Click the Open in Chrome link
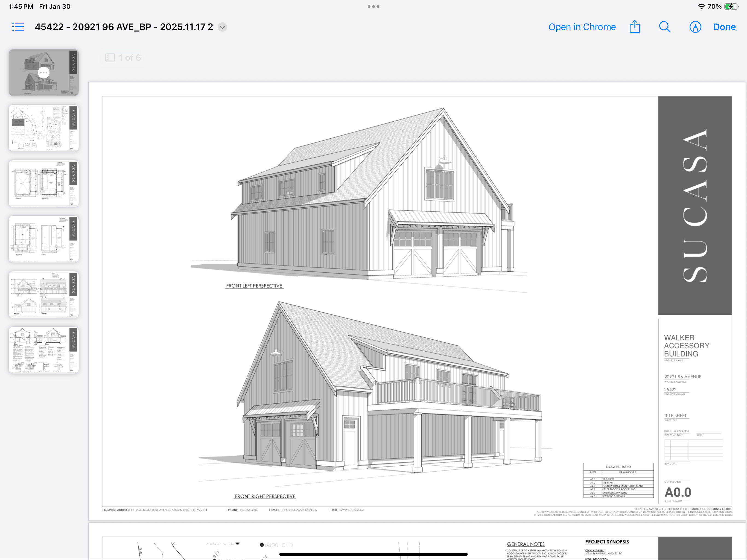The width and height of the screenshot is (747, 560). 582,27
